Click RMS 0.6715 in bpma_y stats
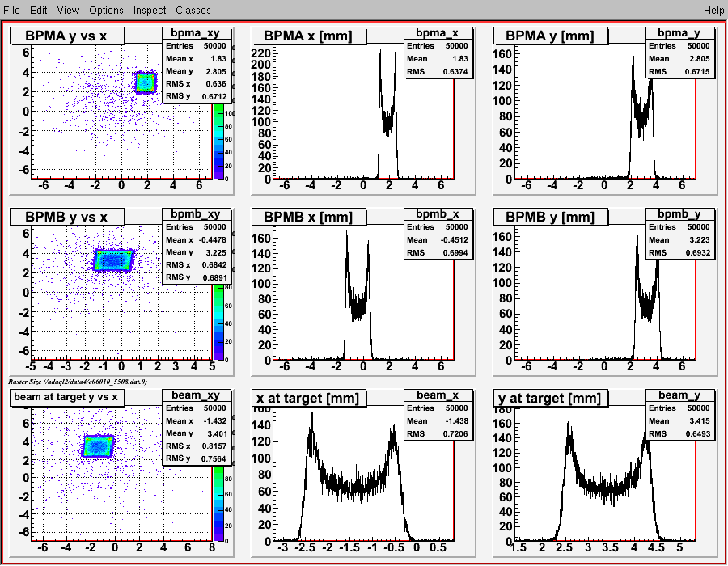The height and width of the screenshot is (566, 728). click(679, 71)
